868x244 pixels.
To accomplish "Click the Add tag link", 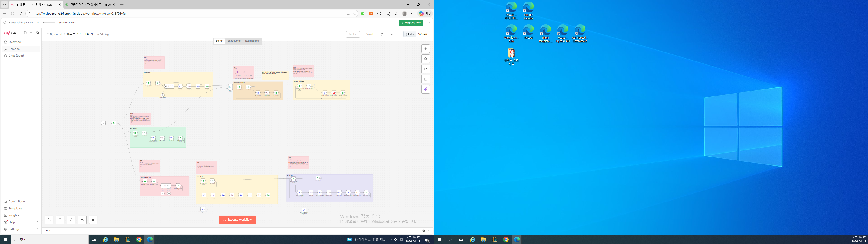I will click(x=103, y=34).
